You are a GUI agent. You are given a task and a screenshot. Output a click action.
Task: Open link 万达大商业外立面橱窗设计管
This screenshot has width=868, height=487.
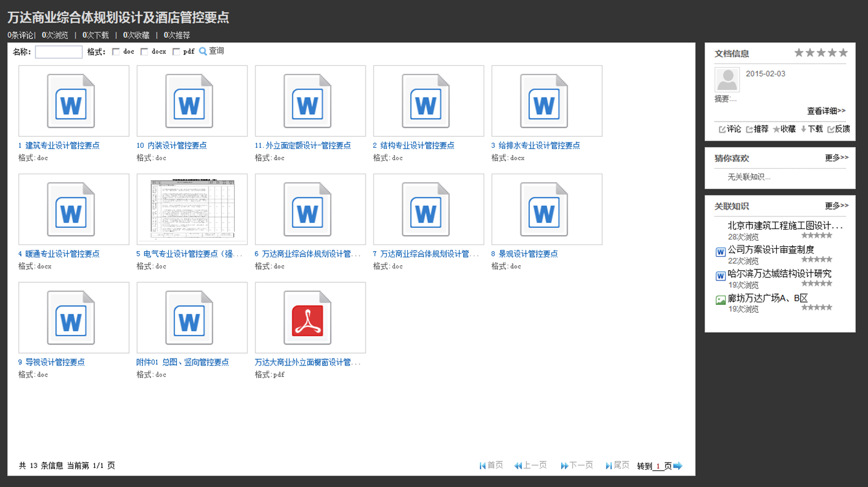(307, 362)
